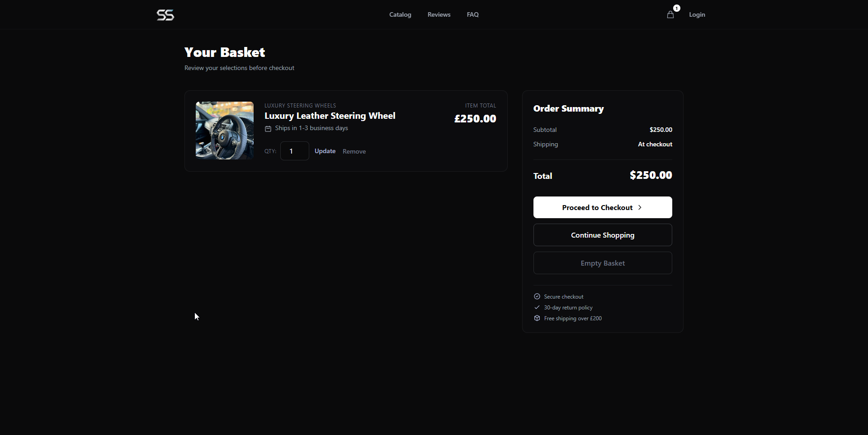Go to the Reviews page
The image size is (868, 435).
click(x=439, y=15)
